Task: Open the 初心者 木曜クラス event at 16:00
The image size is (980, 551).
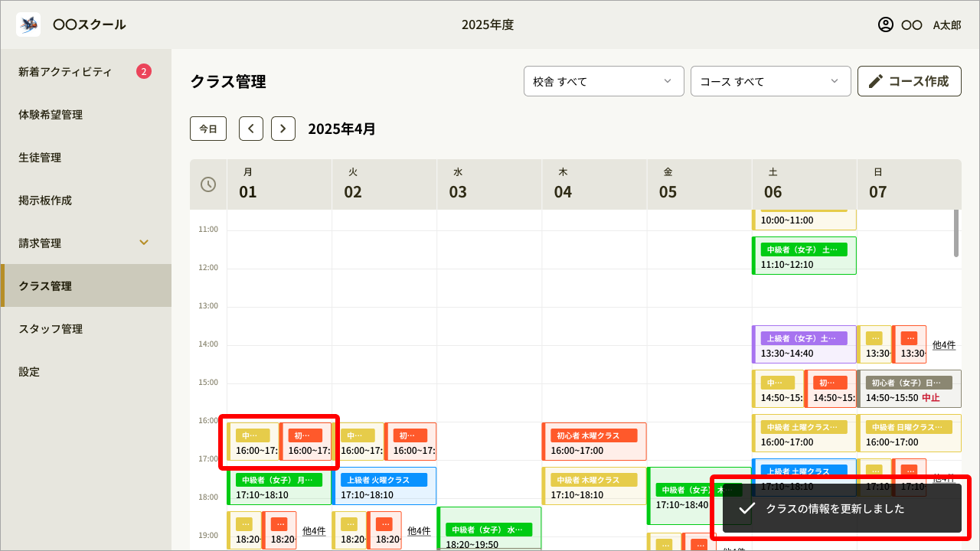Action: click(x=594, y=442)
